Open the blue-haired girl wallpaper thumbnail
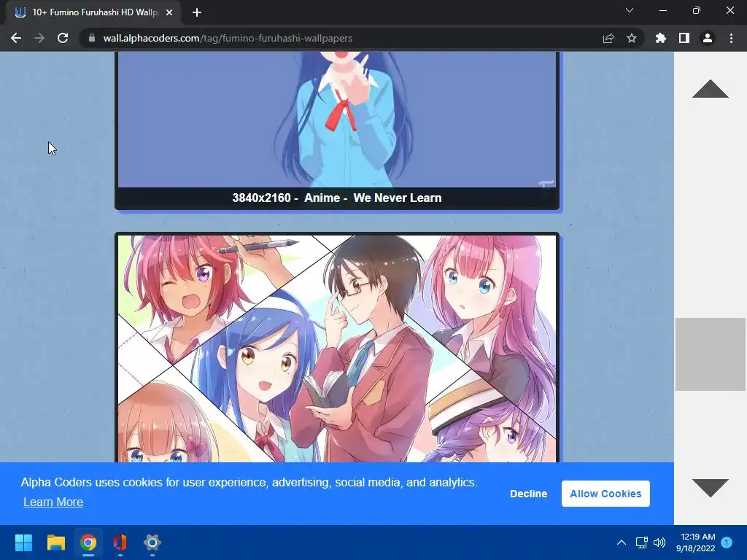This screenshot has width=747, height=560. (x=337, y=119)
